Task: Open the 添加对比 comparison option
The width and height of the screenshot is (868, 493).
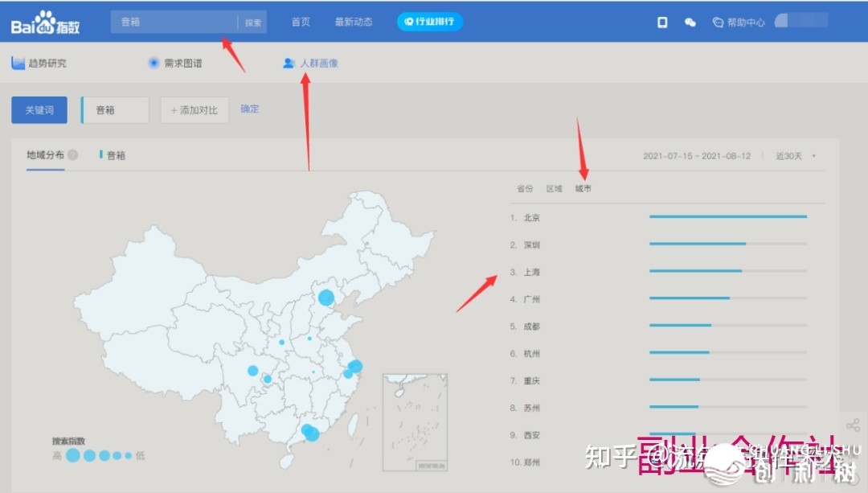Action: tap(194, 109)
